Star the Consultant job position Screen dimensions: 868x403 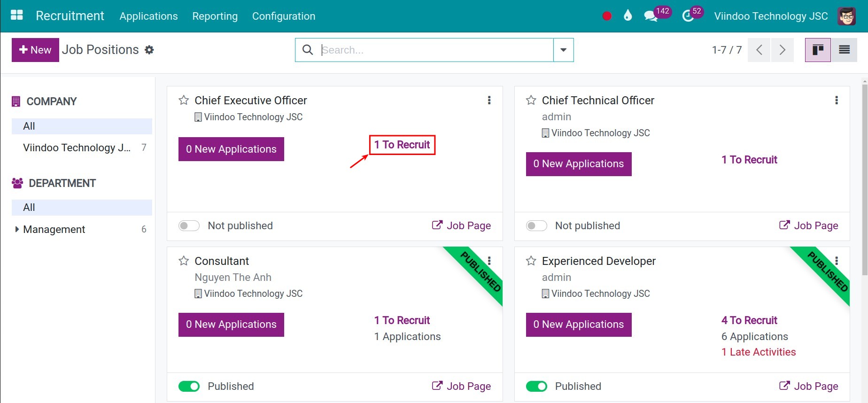tap(184, 261)
